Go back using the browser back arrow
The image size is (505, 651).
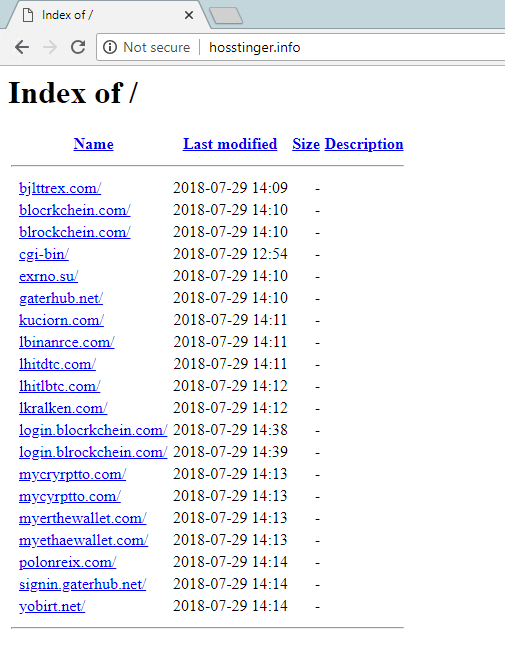click(x=22, y=47)
